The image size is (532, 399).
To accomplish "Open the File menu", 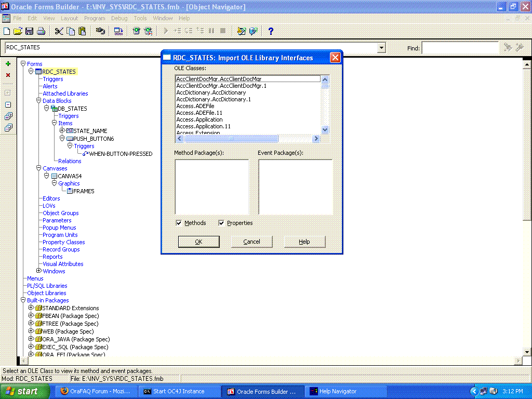I will pyautogui.click(x=17, y=18).
